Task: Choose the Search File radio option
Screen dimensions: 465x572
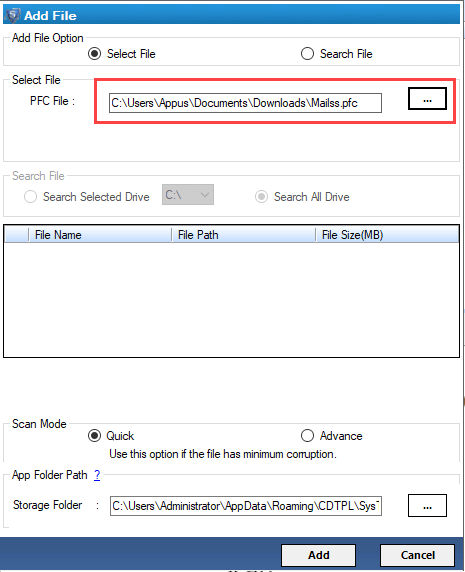Action: (307, 54)
